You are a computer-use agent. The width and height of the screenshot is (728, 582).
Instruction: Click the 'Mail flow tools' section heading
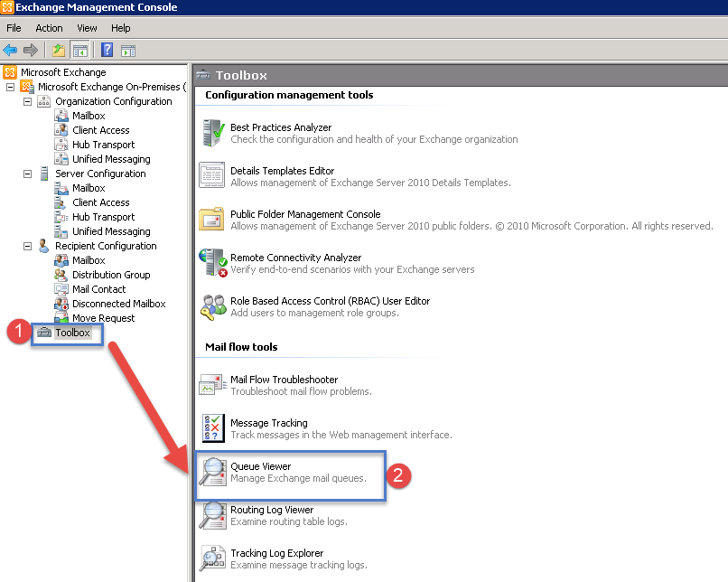point(241,347)
